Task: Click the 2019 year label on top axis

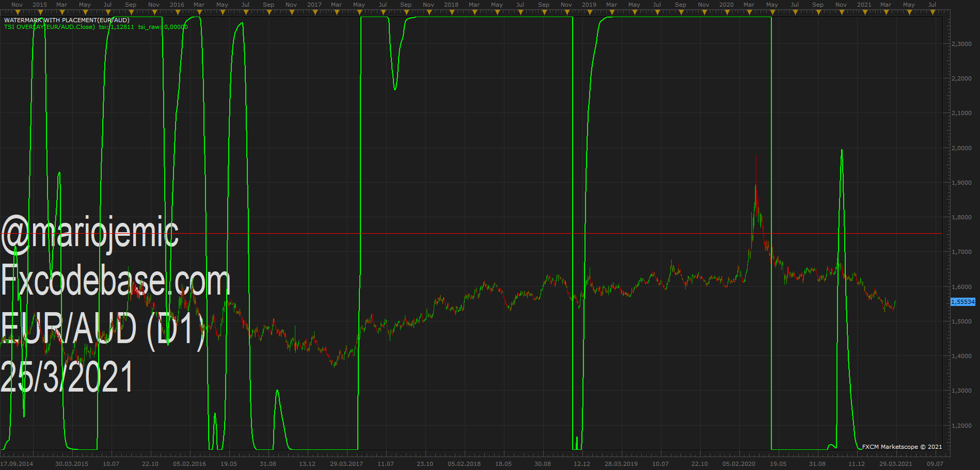Action: (589, 5)
